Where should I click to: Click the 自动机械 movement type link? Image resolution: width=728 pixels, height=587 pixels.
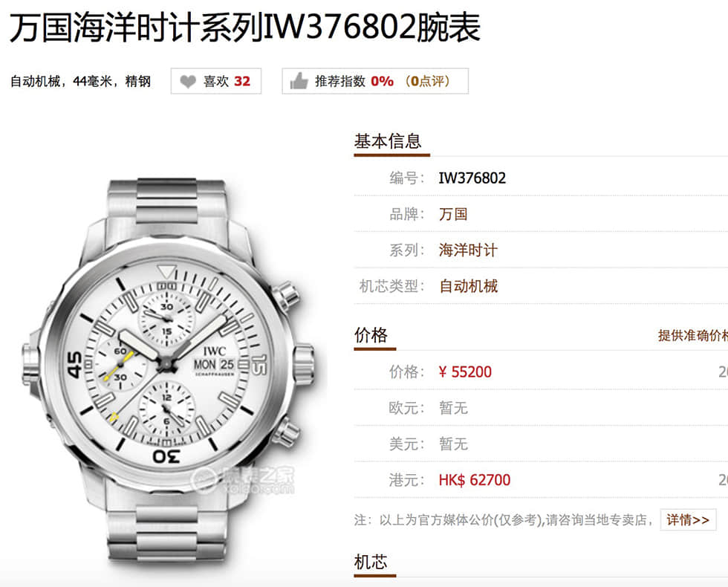pos(468,286)
